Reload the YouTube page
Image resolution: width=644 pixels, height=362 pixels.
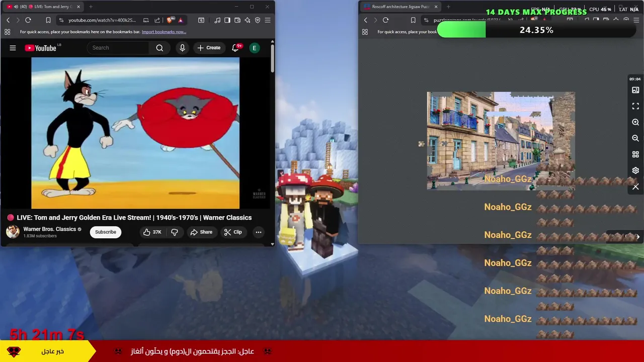point(28,20)
